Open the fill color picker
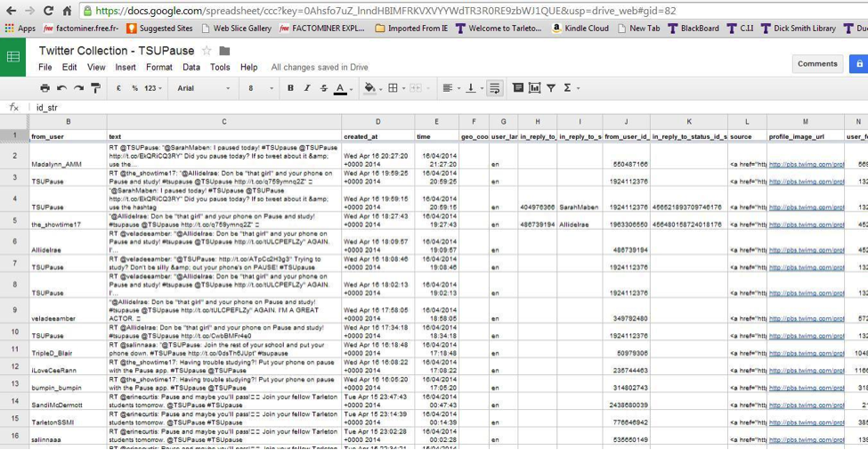This screenshot has width=868, height=450. click(371, 88)
